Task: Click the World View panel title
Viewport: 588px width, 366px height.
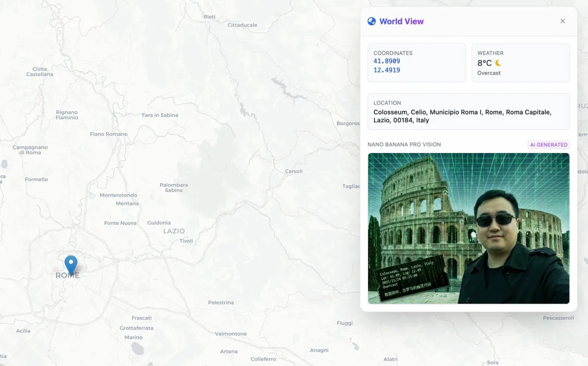Action: [401, 21]
